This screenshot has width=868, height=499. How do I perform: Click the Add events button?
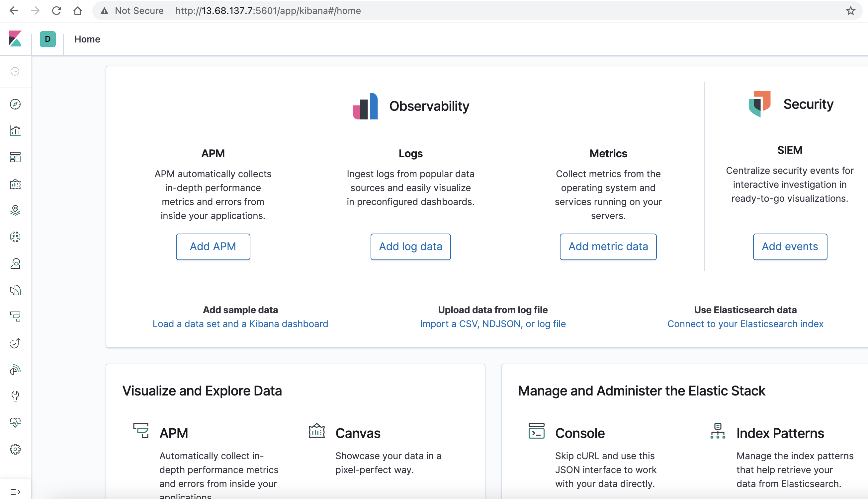click(790, 247)
